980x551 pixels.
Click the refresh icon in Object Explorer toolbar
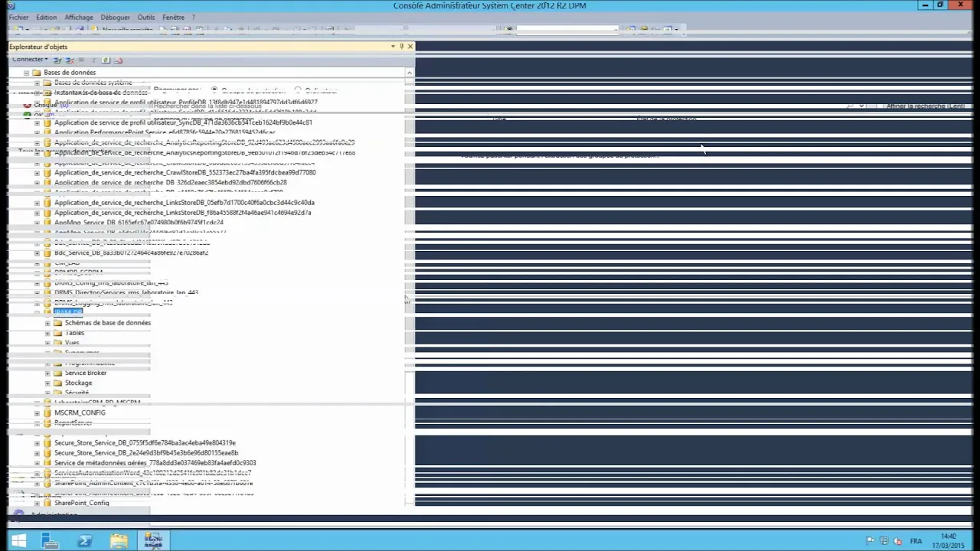[x=106, y=60]
